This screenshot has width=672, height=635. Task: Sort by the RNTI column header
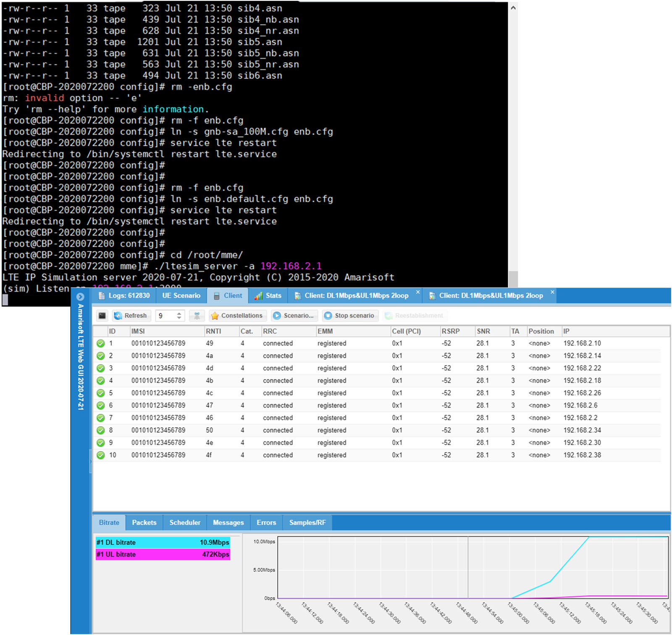tap(221, 331)
